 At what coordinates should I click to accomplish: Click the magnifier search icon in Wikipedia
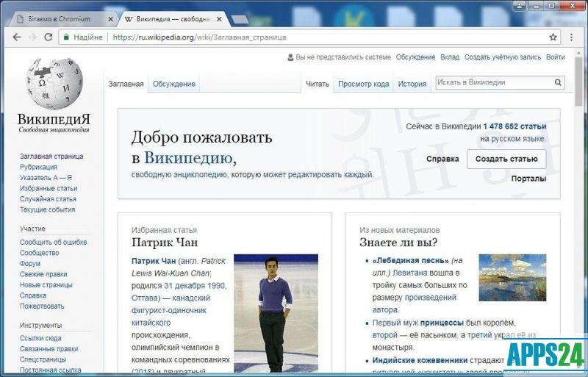pos(558,82)
